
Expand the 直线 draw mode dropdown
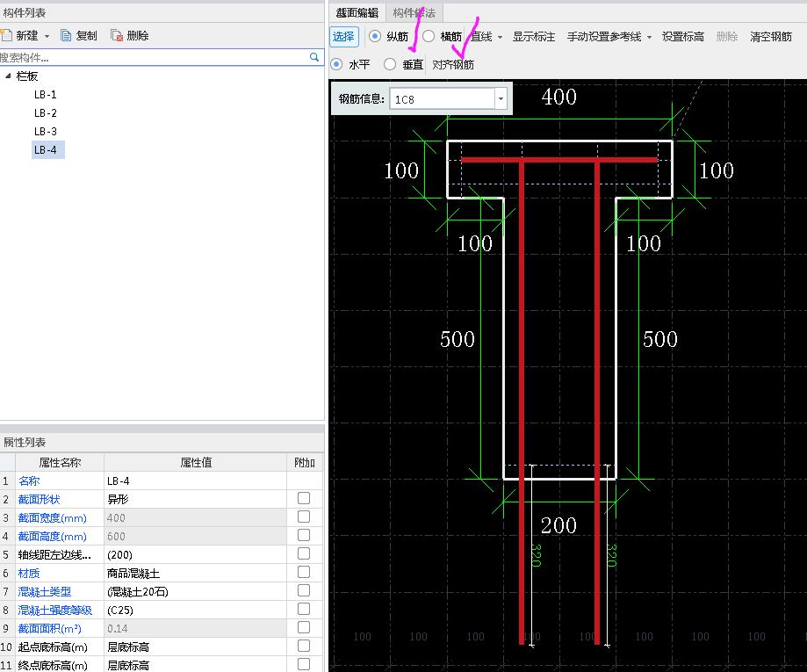click(500, 37)
